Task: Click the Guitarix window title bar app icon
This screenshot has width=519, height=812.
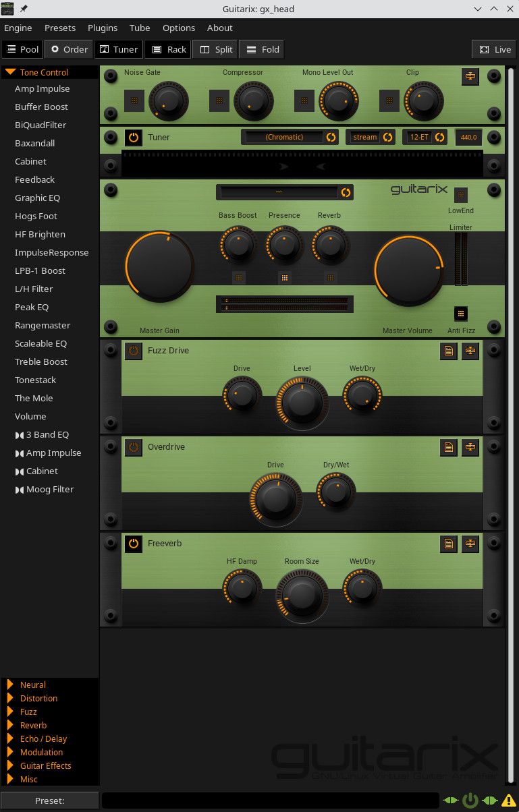Action: click(7, 9)
